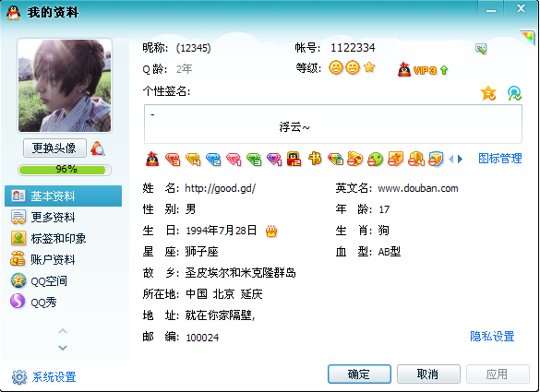Click the 应用 apply button
Screen dimensions: 540x392
click(x=498, y=374)
